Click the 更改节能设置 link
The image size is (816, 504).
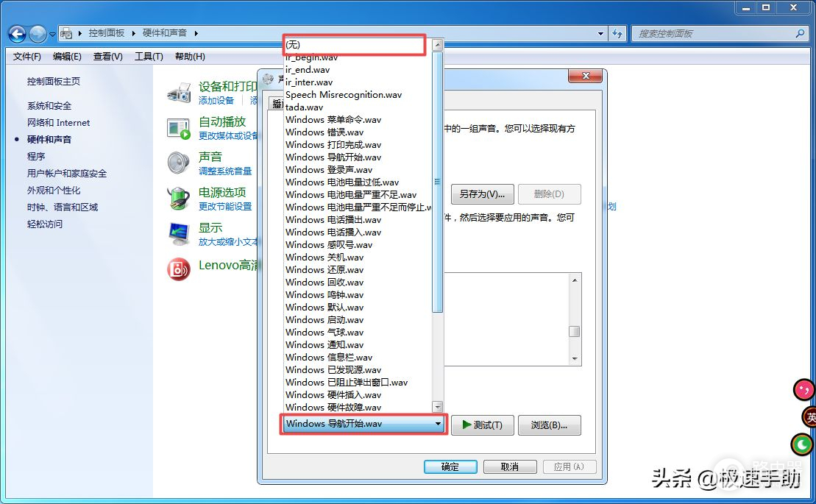(225, 207)
